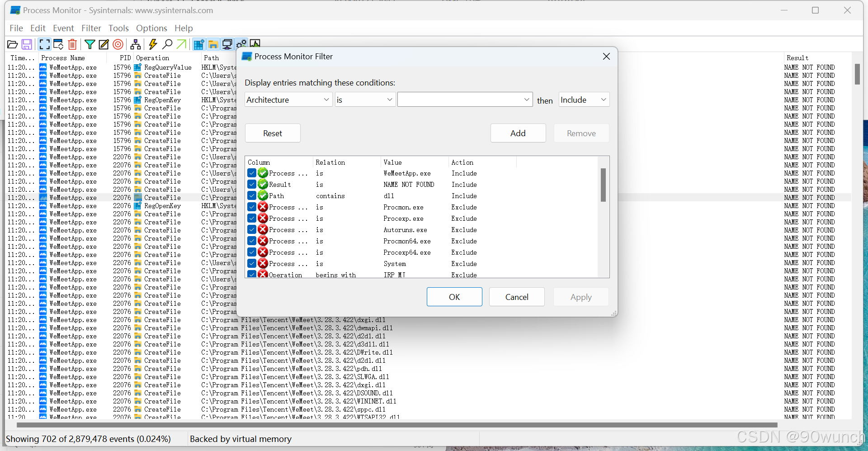
Task: Click the Include Process target icon
Action: 118,44
